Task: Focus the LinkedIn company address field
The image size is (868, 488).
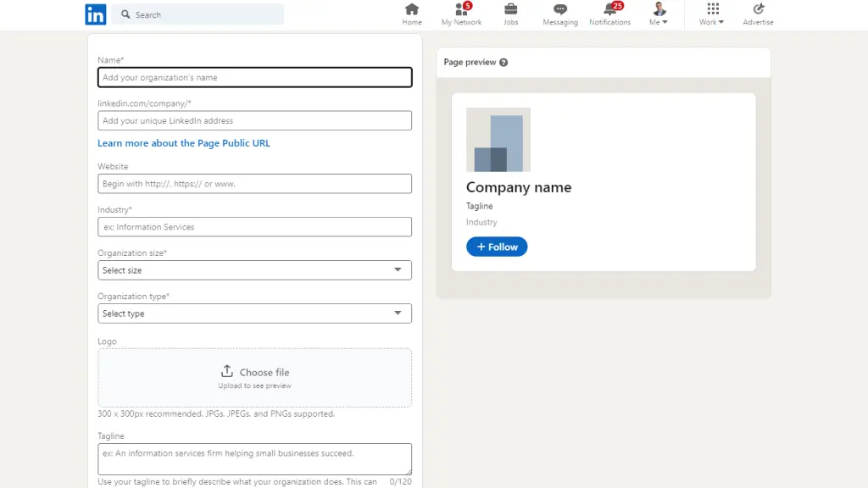Action: point(254,120)
